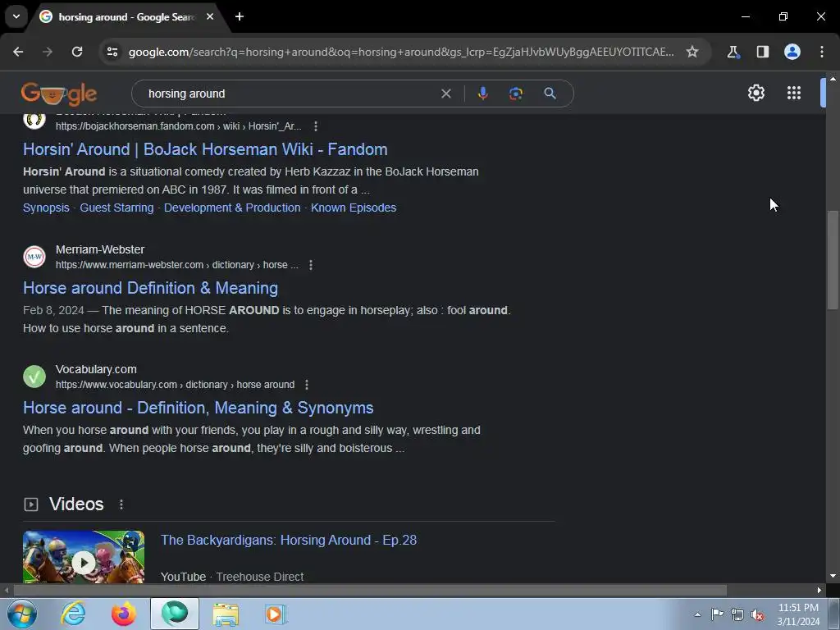Open the Guest Starring sitelink

click(x=116, y=208)
